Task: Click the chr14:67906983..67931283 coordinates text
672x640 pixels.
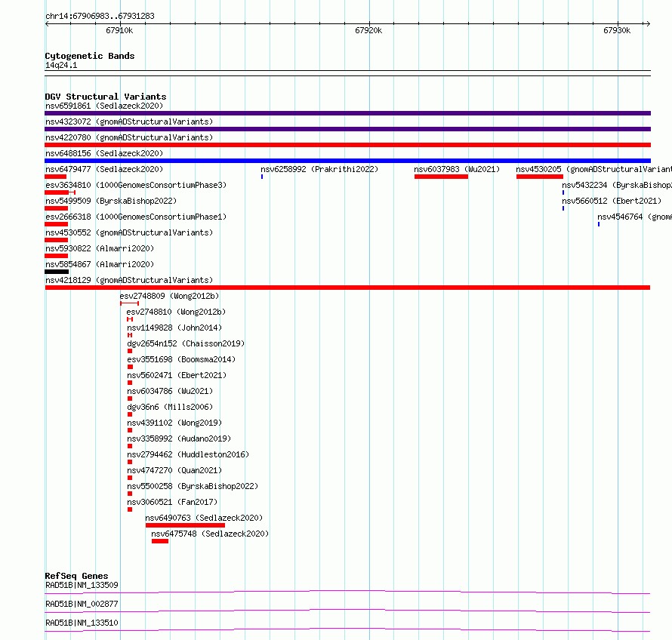Action: pyautogui.click(x=100, y=17)
